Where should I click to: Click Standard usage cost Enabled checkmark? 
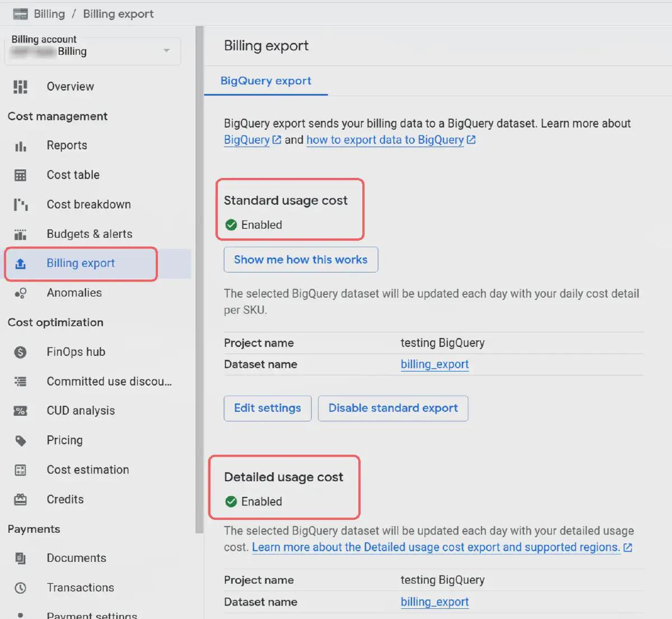click(231, 225)
